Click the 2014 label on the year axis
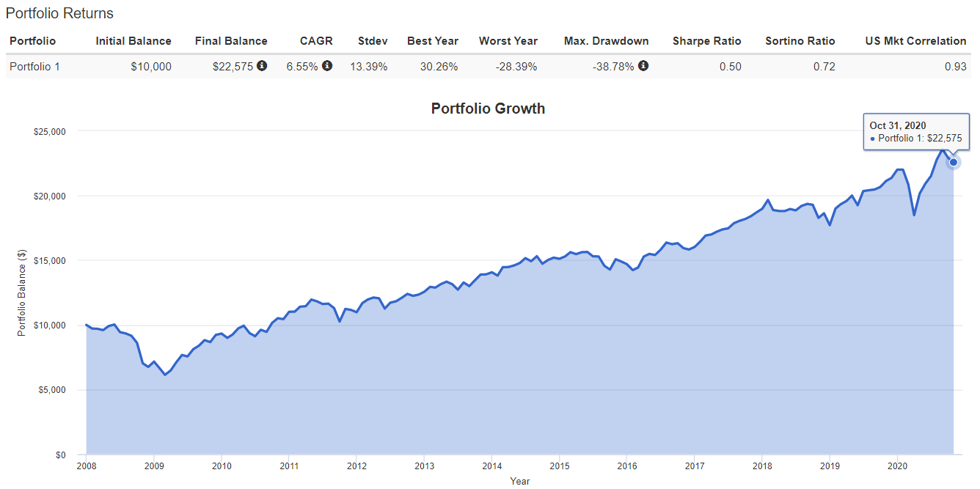Viewport: 980px width, 489px height. [x=491, y=466]
